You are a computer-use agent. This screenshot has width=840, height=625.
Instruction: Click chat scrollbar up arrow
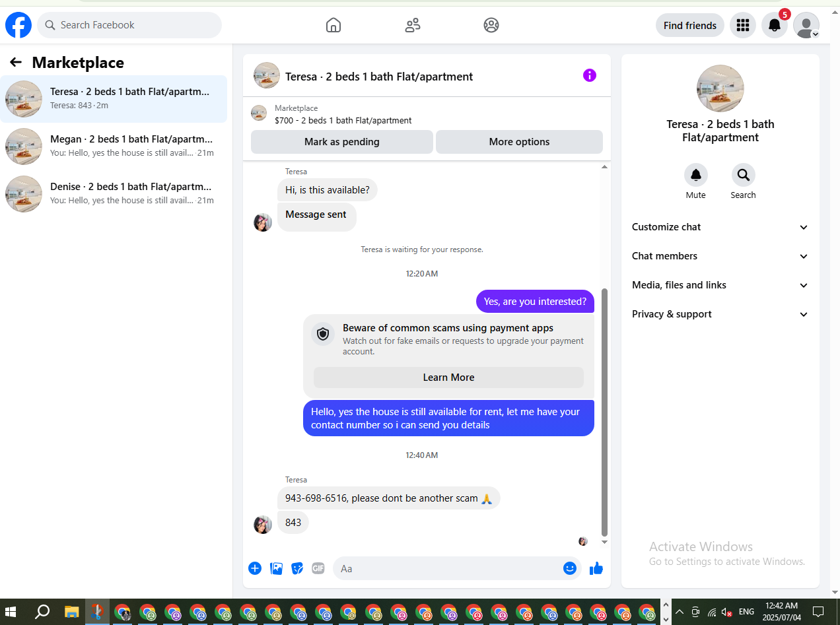point(604,168)
